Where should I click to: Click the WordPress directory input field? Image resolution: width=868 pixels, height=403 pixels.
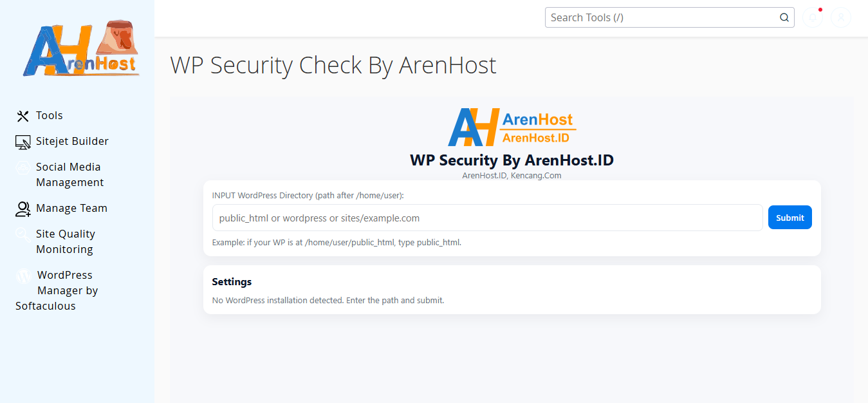[488, 218]
